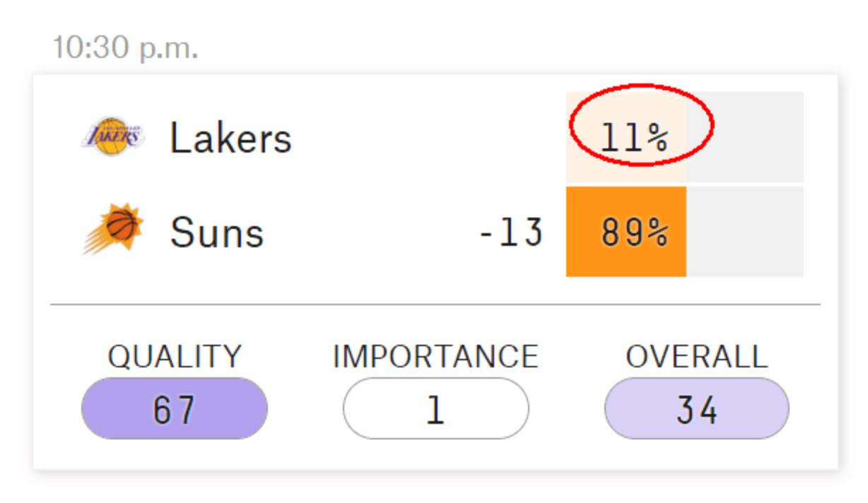Image resolution: width=868 pixels, height=503 pixels.
Task: Click the IMPORTANCE label
Action: coord(435,357)
